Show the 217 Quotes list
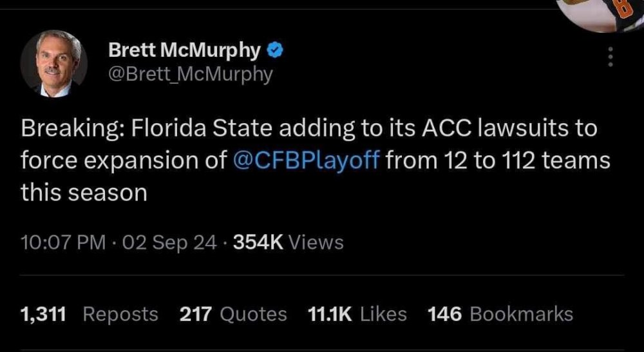The width and height of the screenshot is (644, 352). point(233,314)
